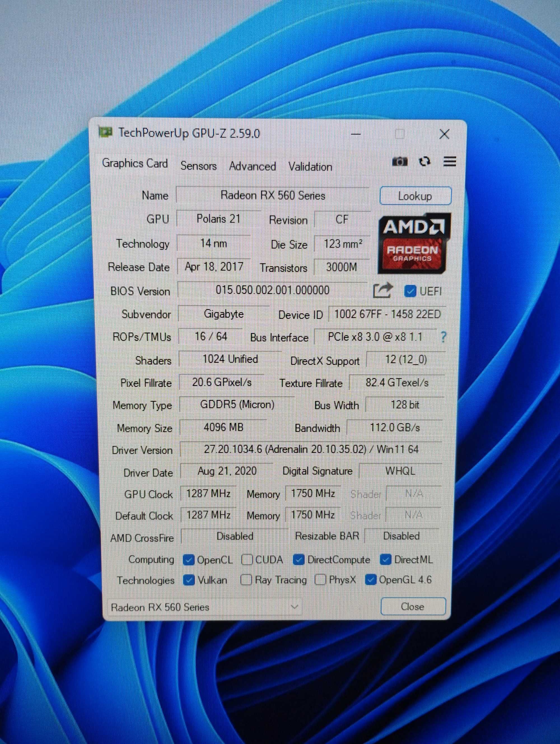Click the Bus Interface question mark
Screen dimensions: 560x744
tap(443, 337)
